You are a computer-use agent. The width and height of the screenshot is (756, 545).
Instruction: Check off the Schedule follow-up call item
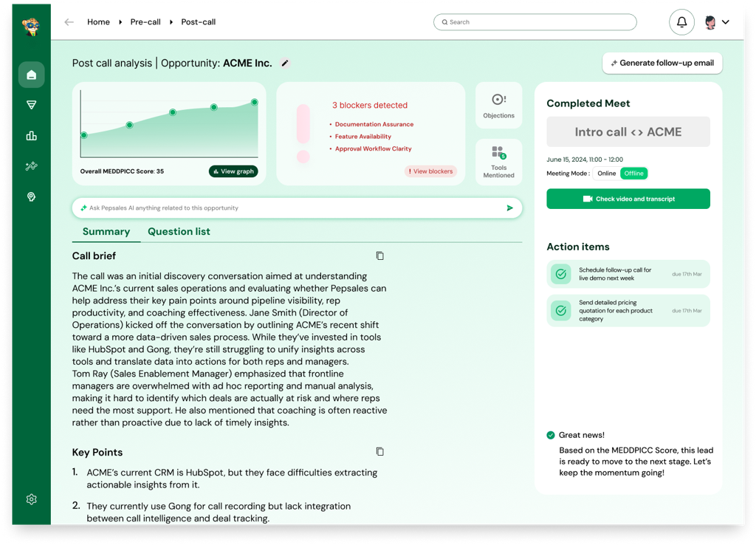(x=561, y=274)
